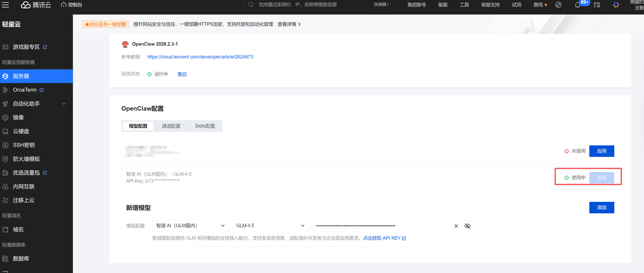This screenshot has width=644, height=273.
Task: Clear the API key field
Action: click(x=456, y=226)
